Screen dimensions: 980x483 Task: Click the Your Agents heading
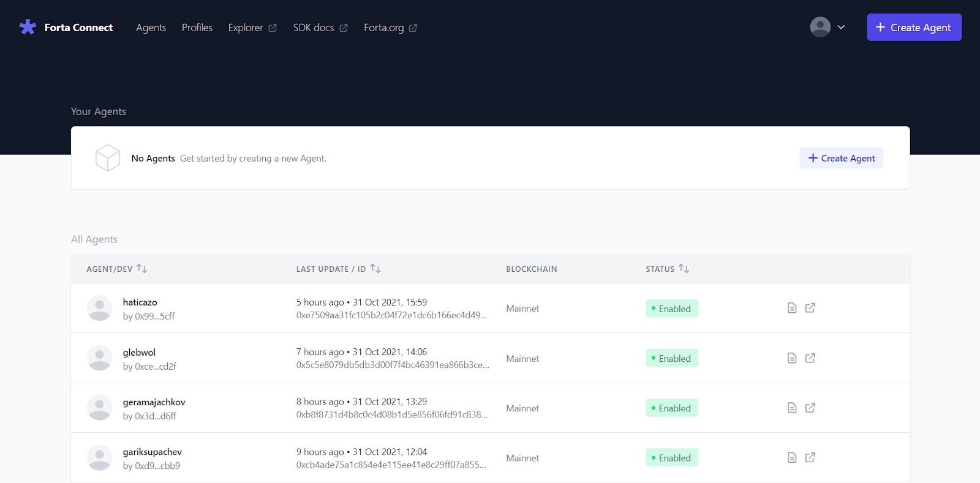99,111
